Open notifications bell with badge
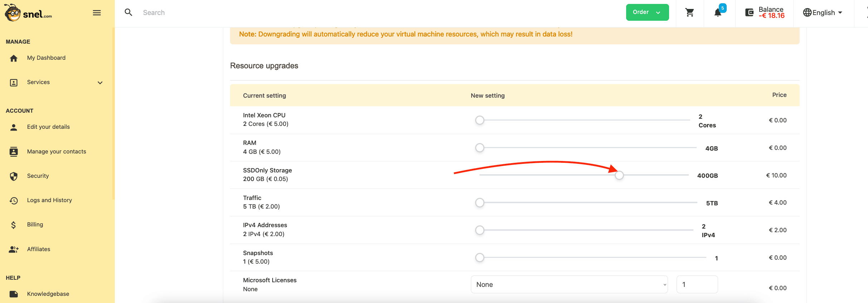Viewport: 868px width, 303px height. [718, 13]
